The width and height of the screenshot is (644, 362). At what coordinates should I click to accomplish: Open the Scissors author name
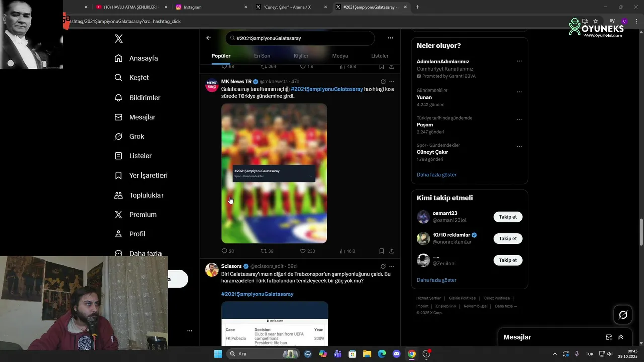point(231,266)
